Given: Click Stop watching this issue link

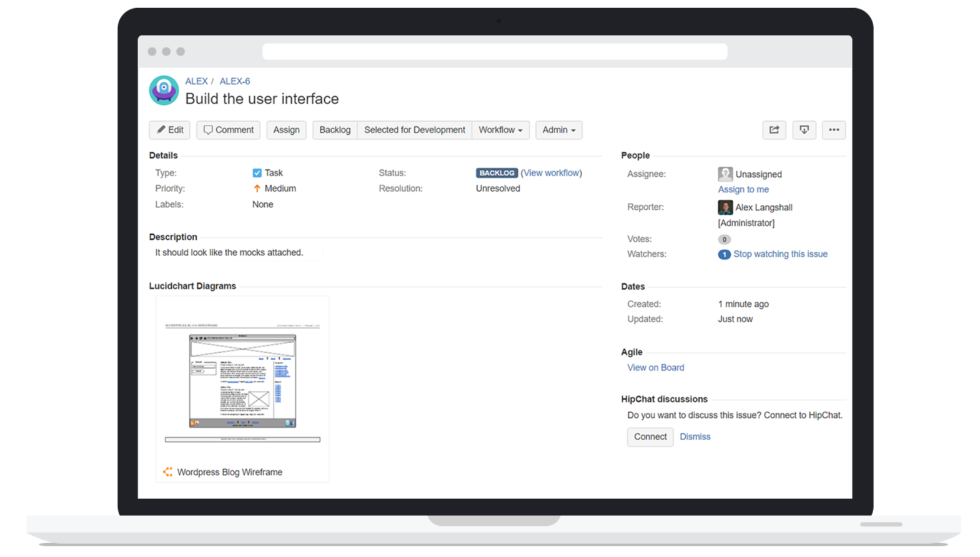Looking at the screenshot, I should click(x=780, y=254).
